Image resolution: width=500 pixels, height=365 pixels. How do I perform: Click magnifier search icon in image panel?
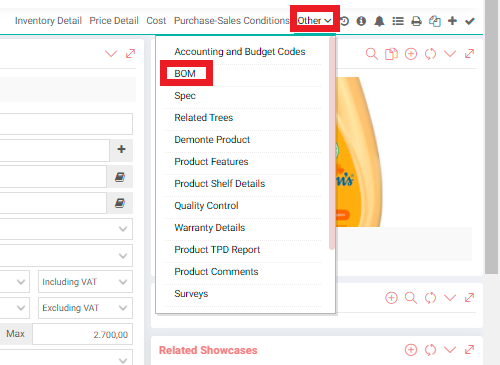coord(372,54)
